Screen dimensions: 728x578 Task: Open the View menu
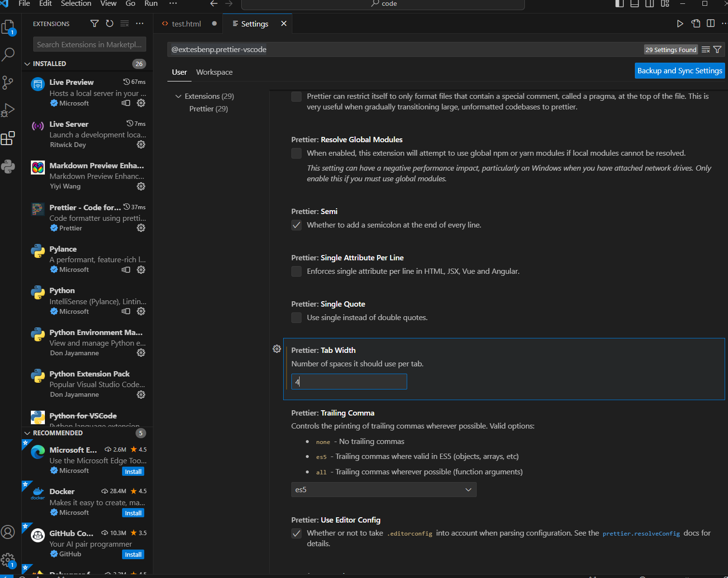pyautogui.click(x=108, y=3)
